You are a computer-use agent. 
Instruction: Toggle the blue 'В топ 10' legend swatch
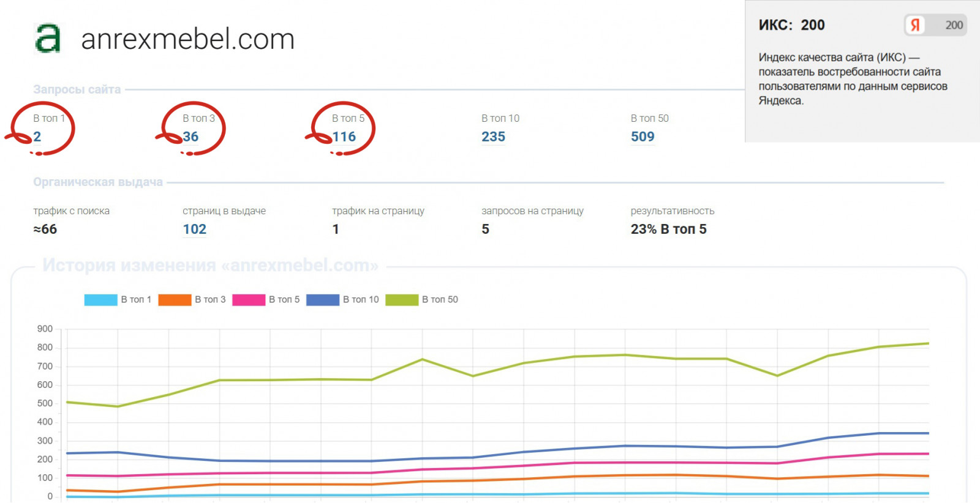323,300
